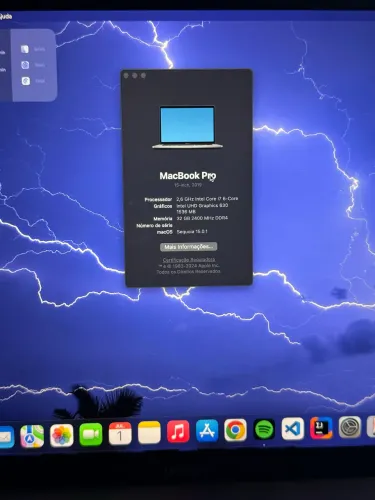Launch FaceTime from the Dock
The width and height of the screenshot is (375, 500).
(91, 434)
